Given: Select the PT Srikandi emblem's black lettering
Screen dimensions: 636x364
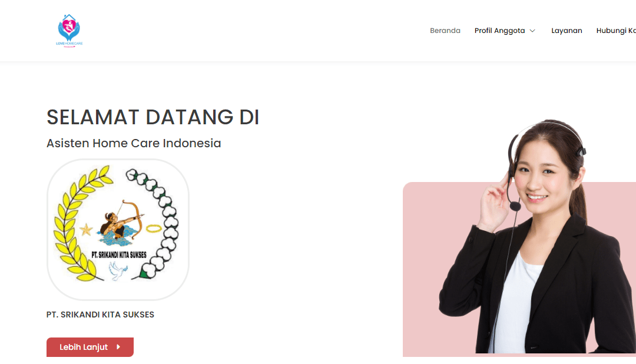Looking at the screenshot, I should (119, 255).
